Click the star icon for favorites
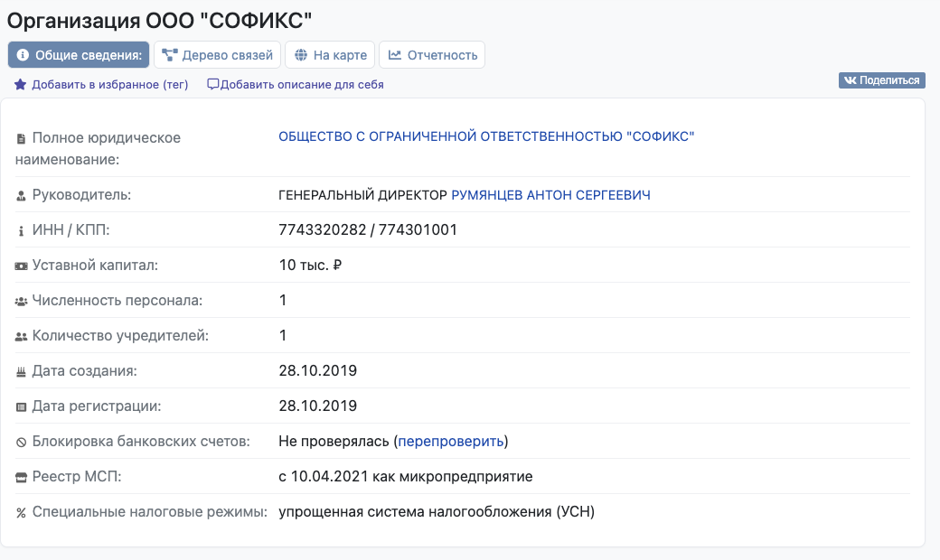The image size is (940, 560). [x=21, y=84]
